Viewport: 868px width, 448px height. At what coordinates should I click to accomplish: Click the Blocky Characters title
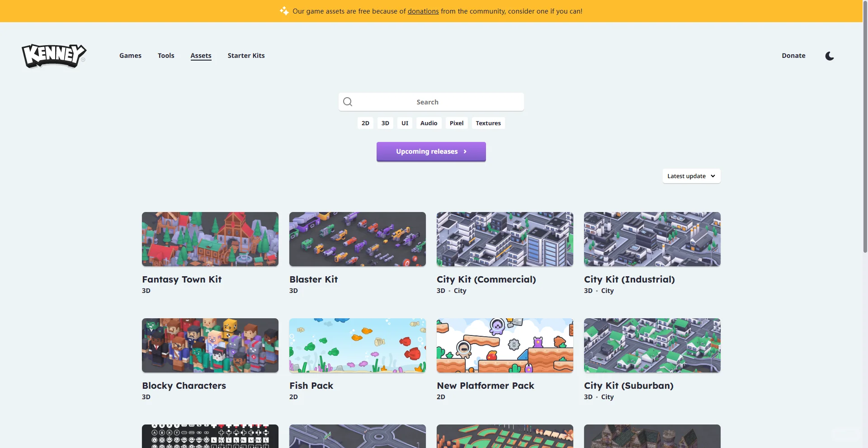(184, 386)
